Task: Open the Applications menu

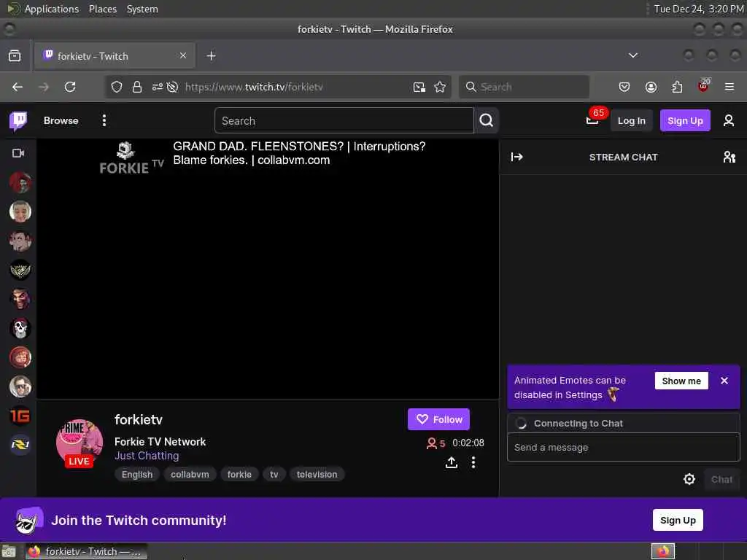Action: pyautogui.click(x=52, y=9)
